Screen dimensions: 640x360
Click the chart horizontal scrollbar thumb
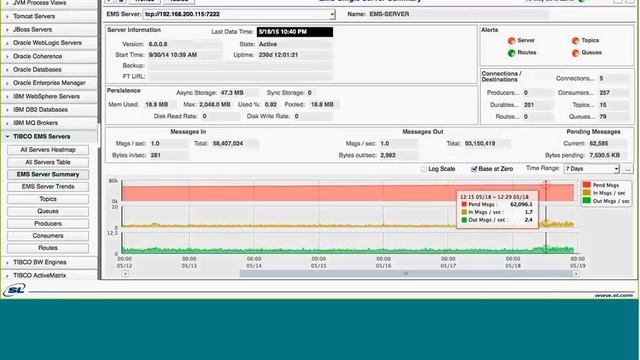click(406, 274)
